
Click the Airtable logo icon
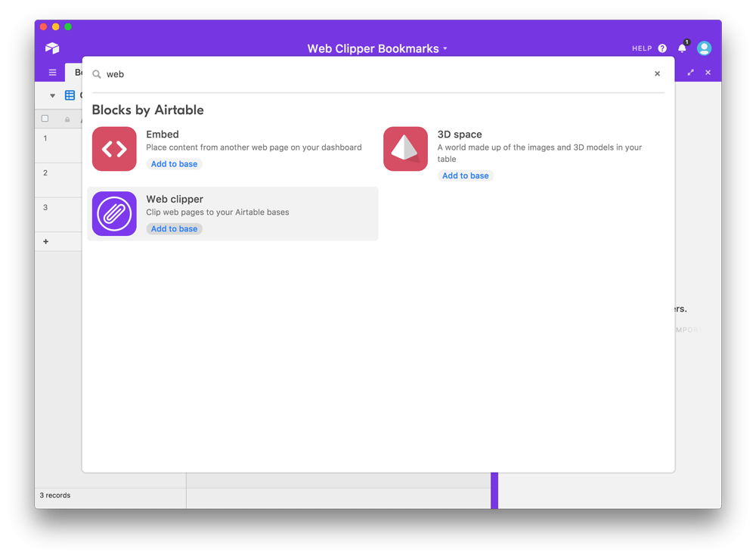(x=52, y=48)
